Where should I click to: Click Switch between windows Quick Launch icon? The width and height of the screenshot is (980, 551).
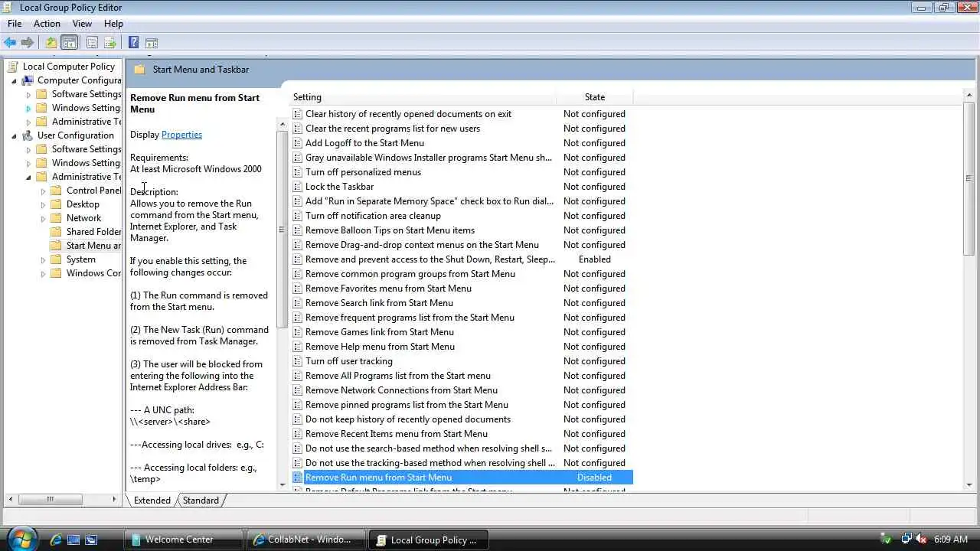click(91, 540)
